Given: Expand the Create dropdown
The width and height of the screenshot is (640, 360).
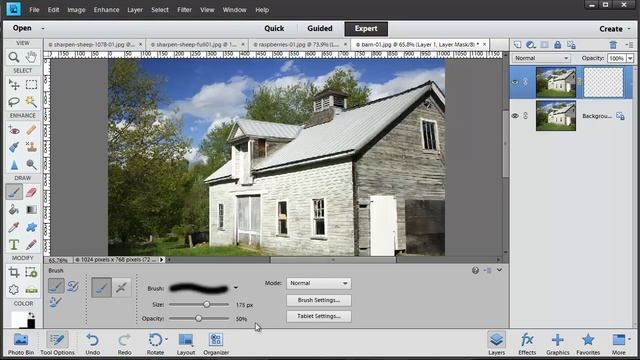Looking at the screenshot, I should (614, 29).
